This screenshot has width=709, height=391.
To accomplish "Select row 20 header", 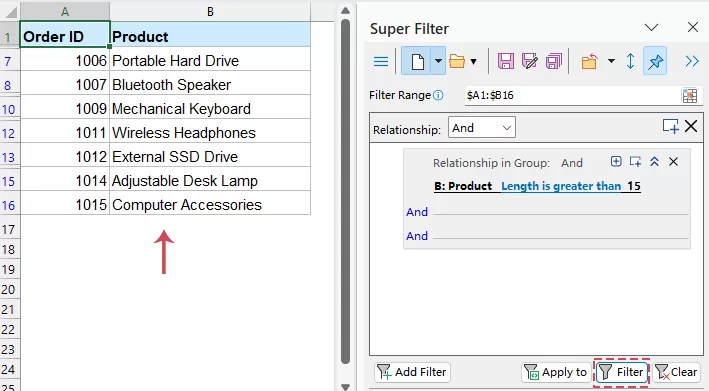I will tap(9, 290).
